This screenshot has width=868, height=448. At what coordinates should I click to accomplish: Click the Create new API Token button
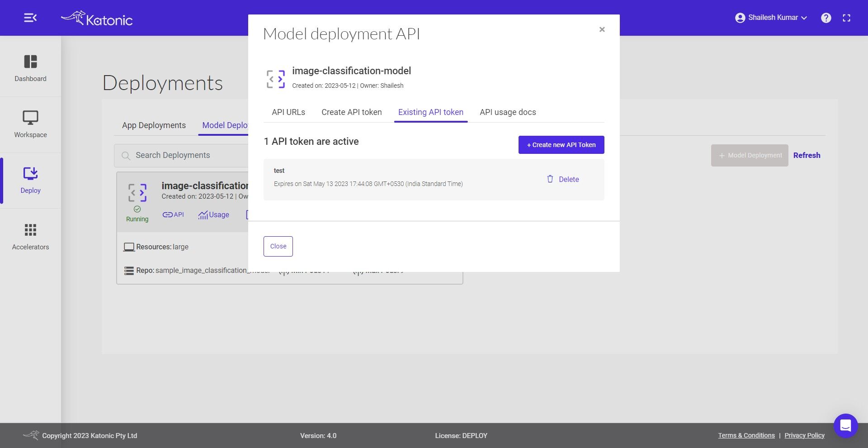point(561,145)
